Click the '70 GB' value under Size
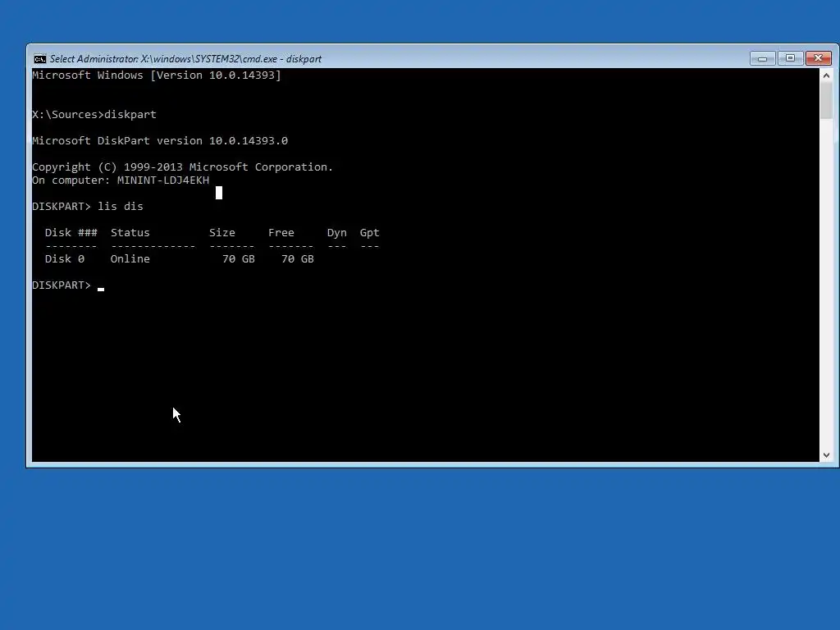The height and width of the screenshot is (630, 840). (239, 258)
